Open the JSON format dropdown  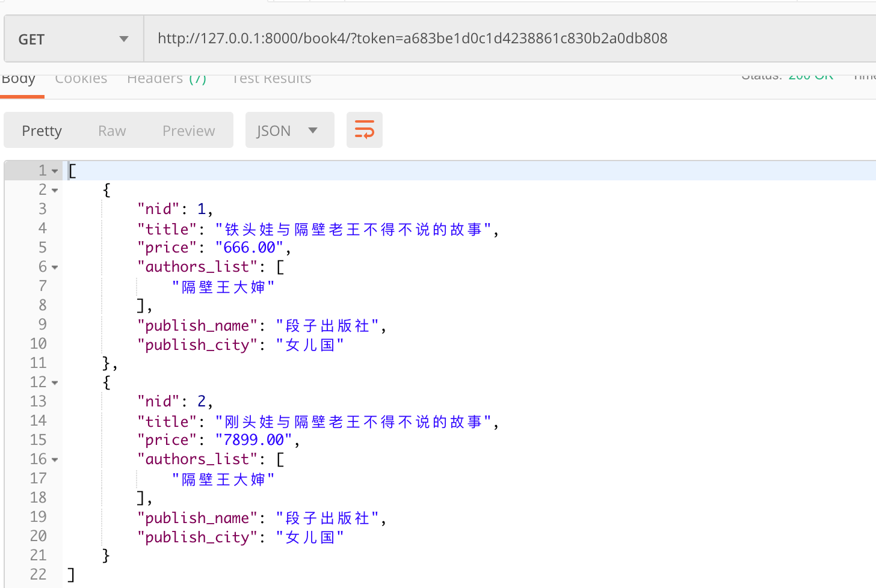[x=289, y=130]
